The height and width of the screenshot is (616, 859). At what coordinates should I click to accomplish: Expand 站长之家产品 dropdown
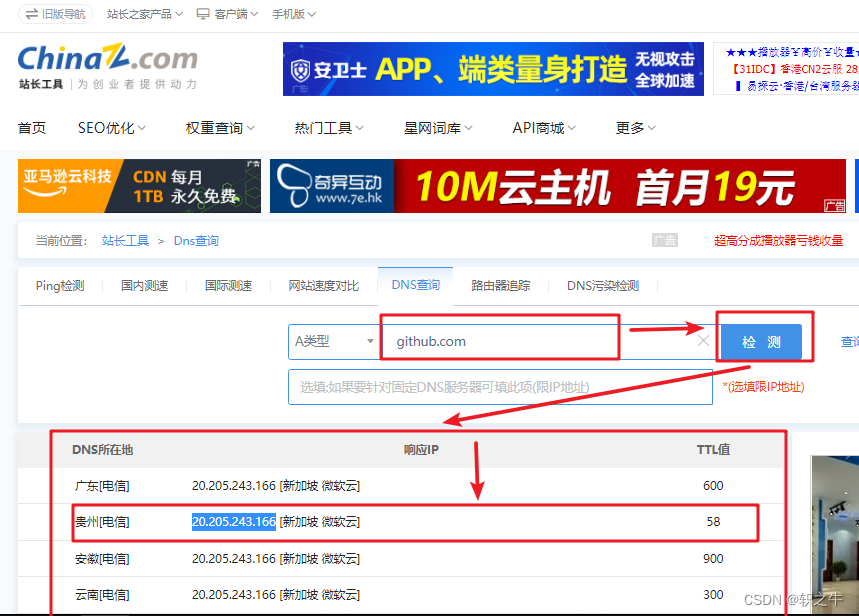[145, 14]
